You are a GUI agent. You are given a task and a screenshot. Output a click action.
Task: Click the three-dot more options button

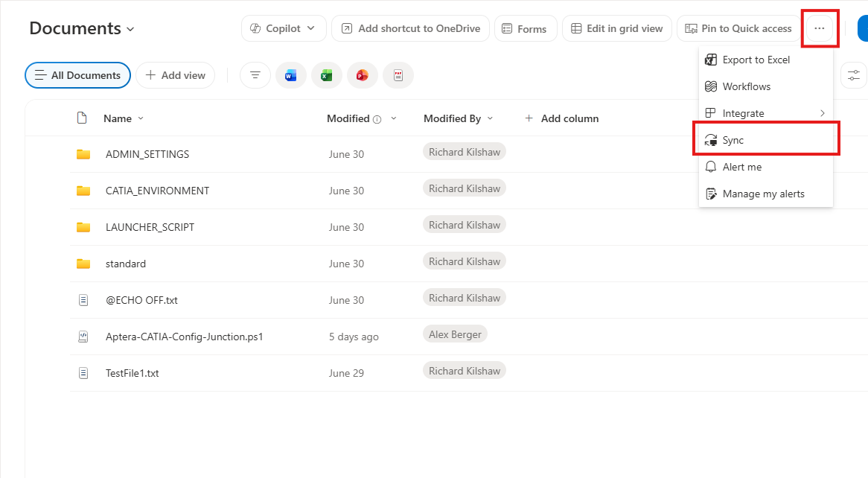coord(820,28)
